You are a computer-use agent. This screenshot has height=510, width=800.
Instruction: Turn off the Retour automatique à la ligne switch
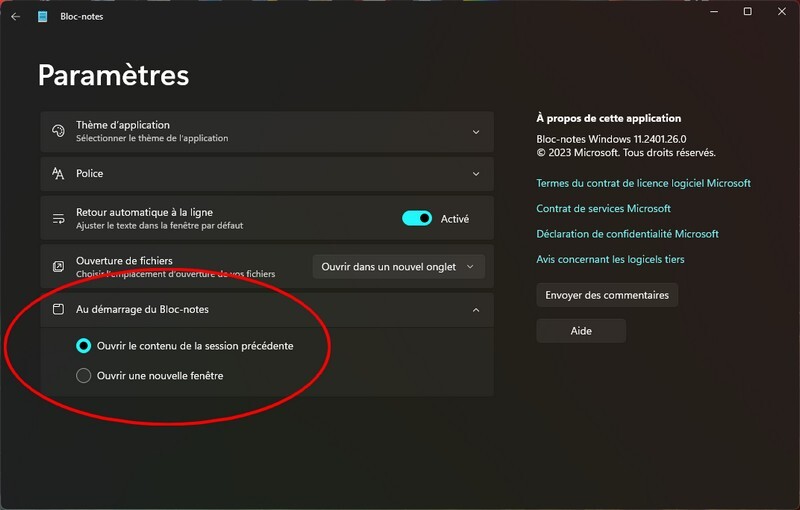[x=417, y=218]
